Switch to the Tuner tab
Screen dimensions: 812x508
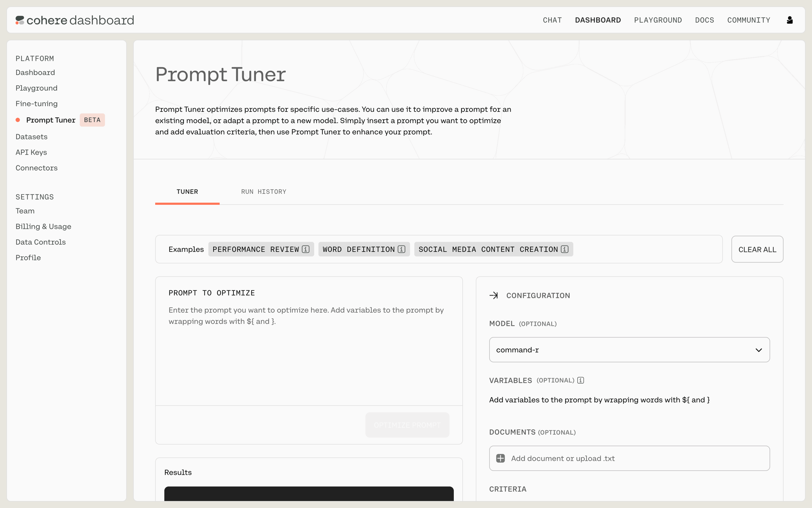(187, 192)
